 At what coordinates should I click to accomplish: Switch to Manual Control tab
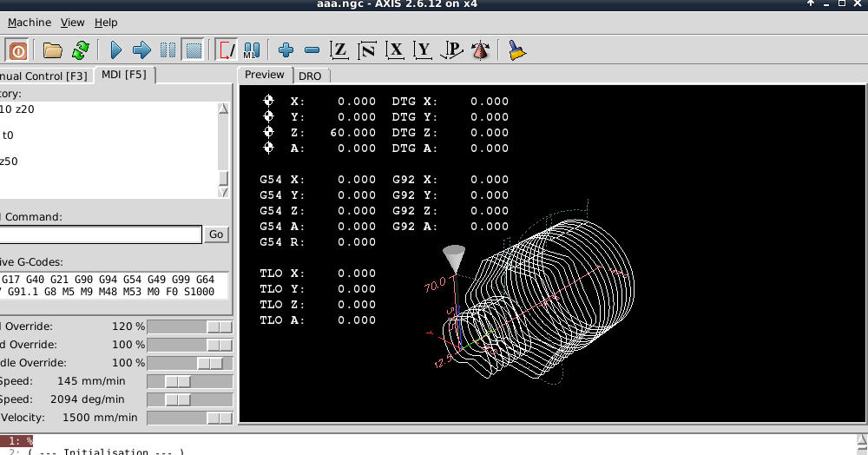coord(43,76)
